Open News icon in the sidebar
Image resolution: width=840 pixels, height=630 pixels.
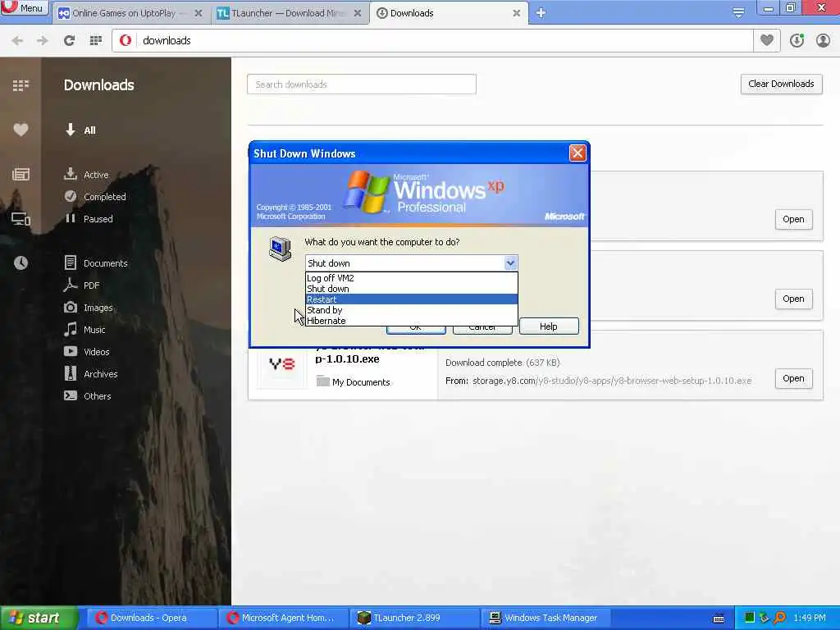[21, 174]
